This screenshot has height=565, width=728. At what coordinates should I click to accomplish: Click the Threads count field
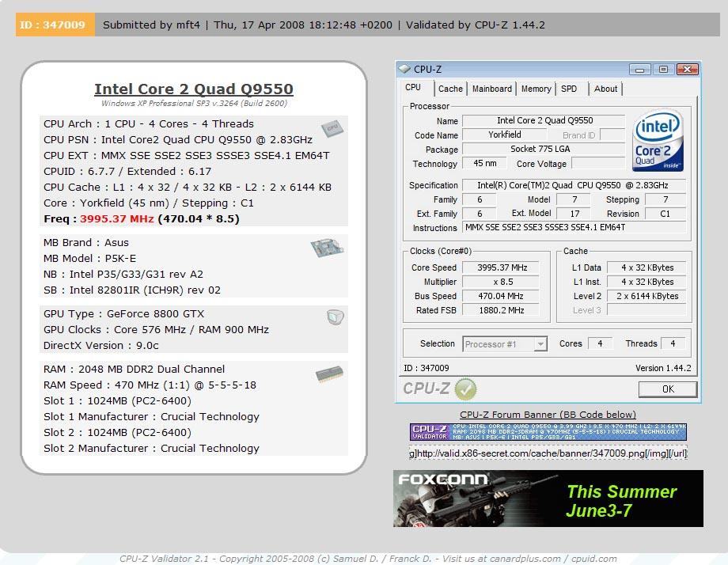(x=673, y=343)
